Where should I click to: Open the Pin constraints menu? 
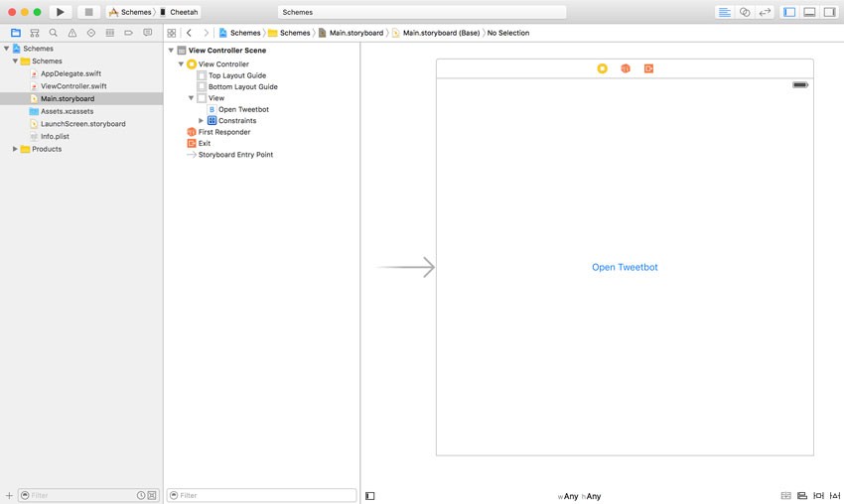point(819,496)
